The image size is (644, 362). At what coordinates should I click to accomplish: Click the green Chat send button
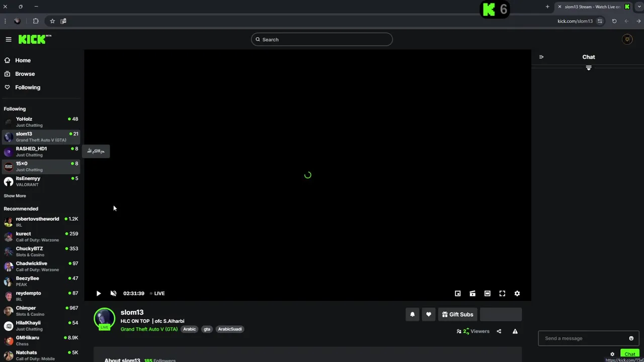(x=630, y=354)
